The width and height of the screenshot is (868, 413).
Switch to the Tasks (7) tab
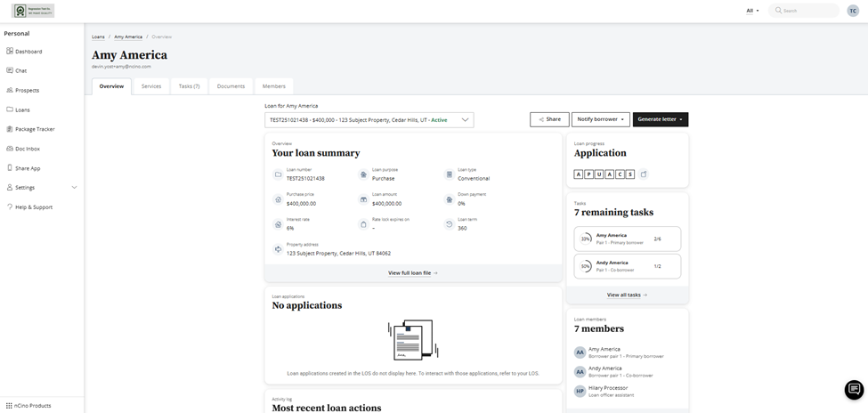tap(189, 86)
